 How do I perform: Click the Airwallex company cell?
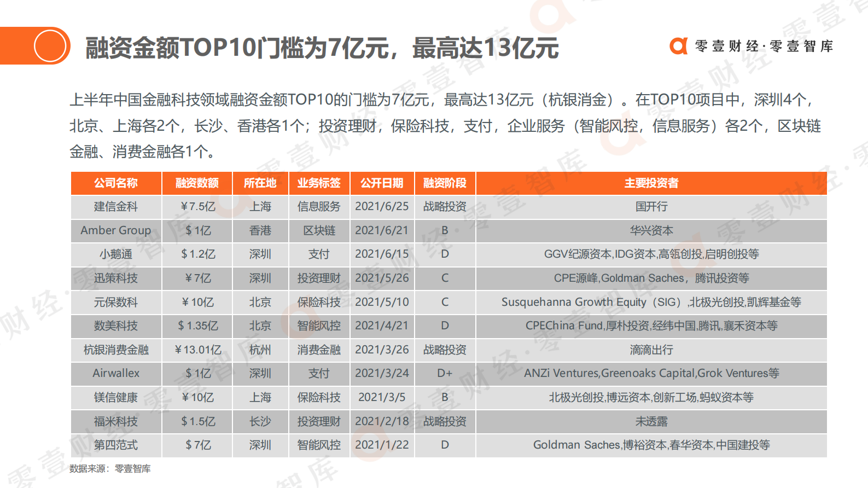[116, 373]
